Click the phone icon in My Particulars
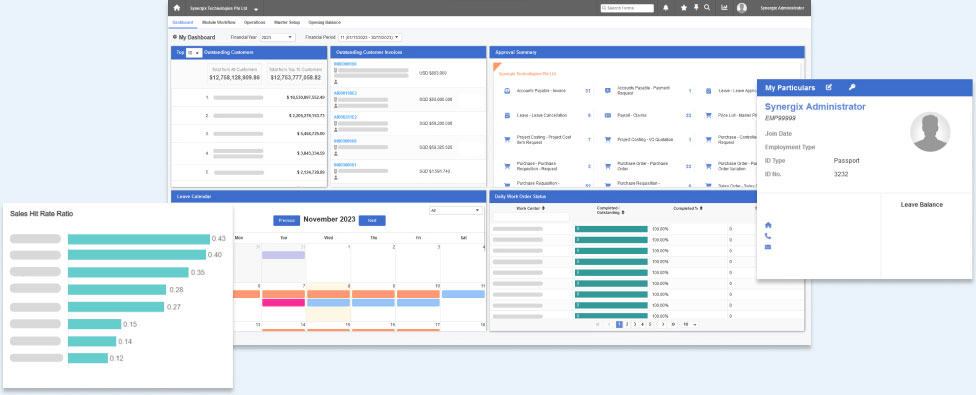Viewport: 976px width, 395px height. [768, 236]
